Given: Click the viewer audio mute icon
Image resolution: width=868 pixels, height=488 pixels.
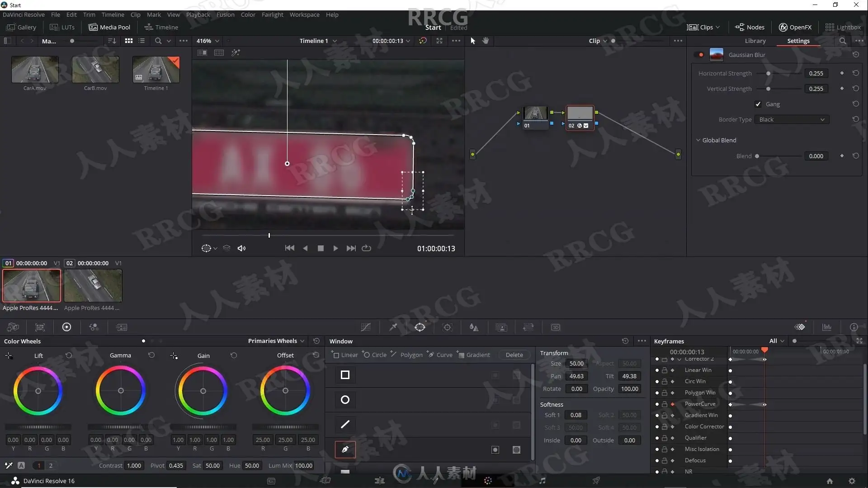Looking at the screenshot, I should click(x=241, y=248).
